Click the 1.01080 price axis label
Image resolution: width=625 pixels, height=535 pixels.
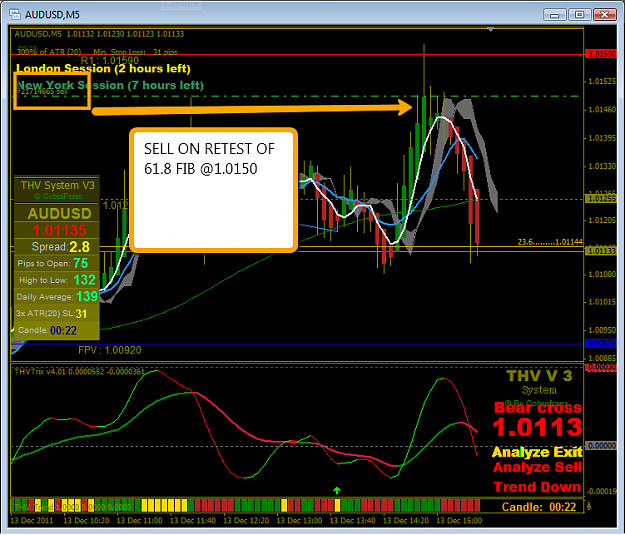[x=601, y=274]
